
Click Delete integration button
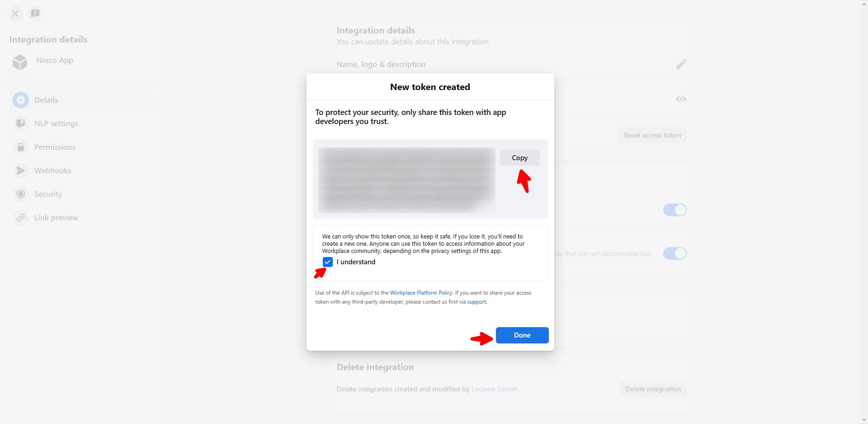(x=653, y=389)
